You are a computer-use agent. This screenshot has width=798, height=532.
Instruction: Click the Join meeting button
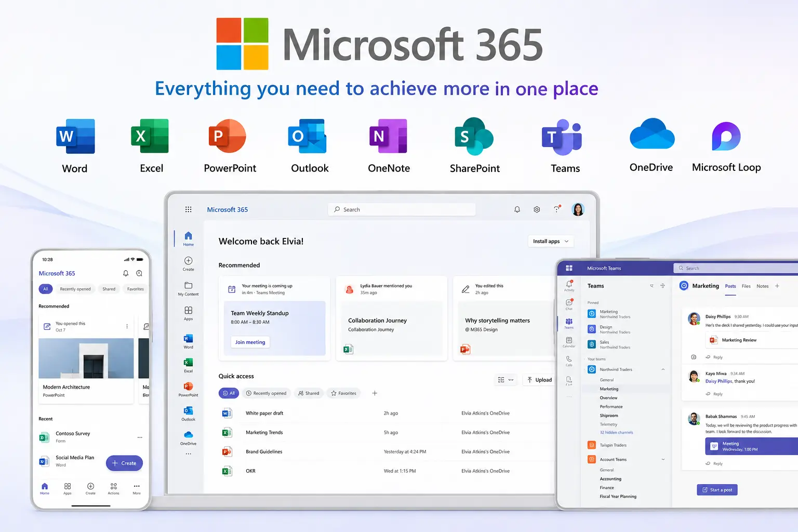click(x=250, y=342)
